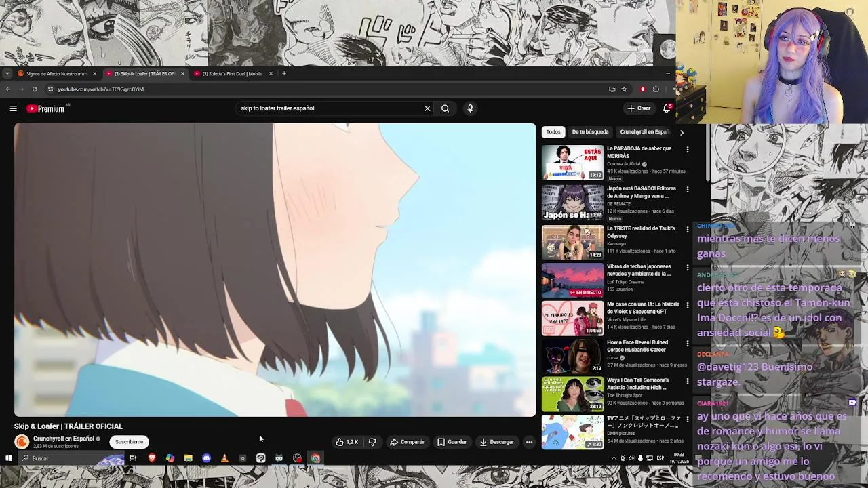Show hidden system tray icons
Screen dimensions: 868x488
point(614,458)
